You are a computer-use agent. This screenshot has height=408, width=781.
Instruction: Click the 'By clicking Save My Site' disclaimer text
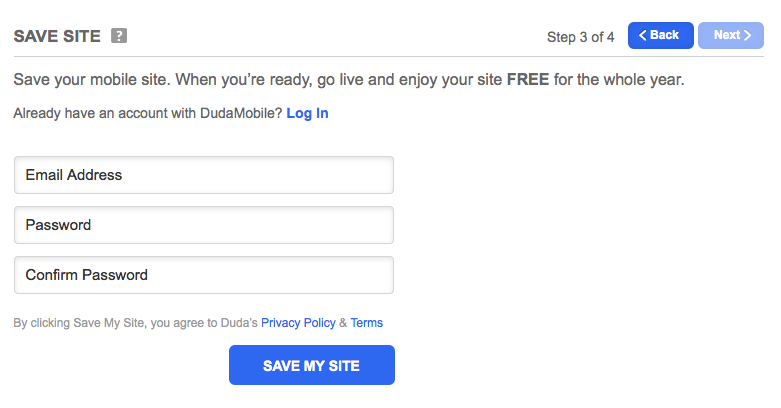coord(135,323)
